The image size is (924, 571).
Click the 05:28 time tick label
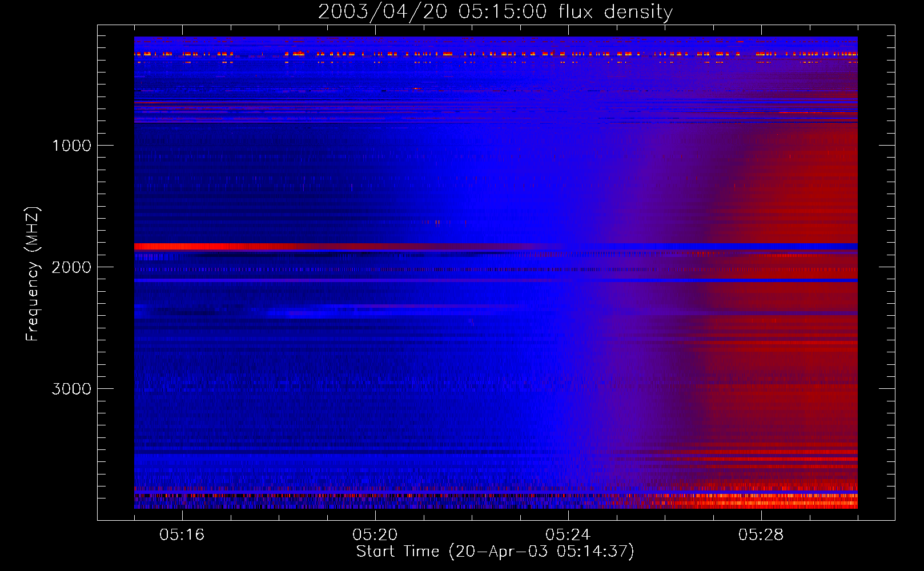point(761,534)
